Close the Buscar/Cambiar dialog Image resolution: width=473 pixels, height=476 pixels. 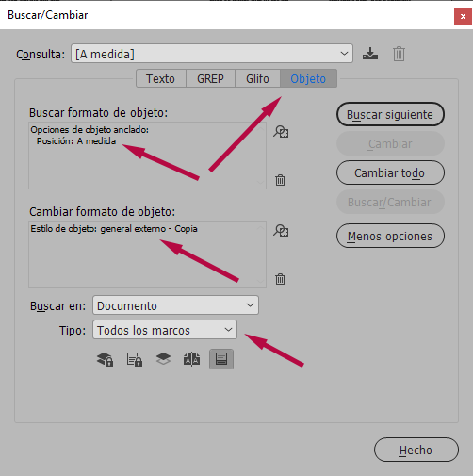click(x=463, y=16)
